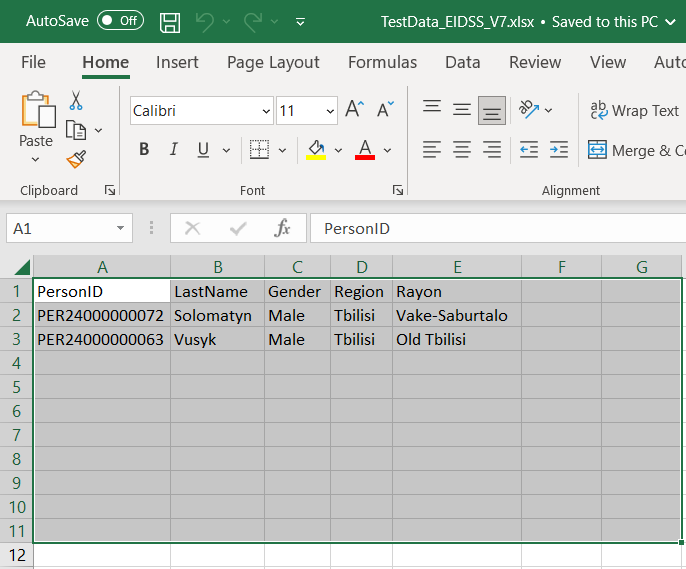Screen dimensions: 686x569
Task: Select the Format Painter brush icon
Action: click(x=76, y=159)
